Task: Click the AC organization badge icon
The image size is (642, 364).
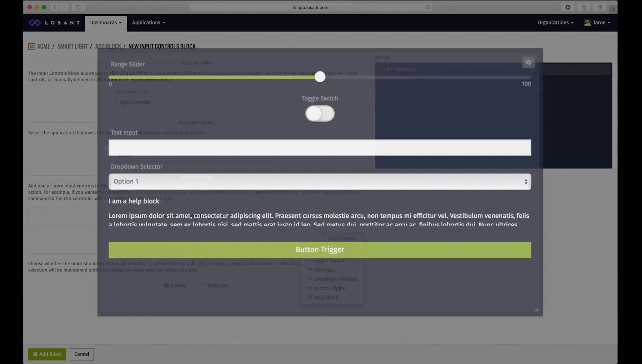Action: point(31,46)
